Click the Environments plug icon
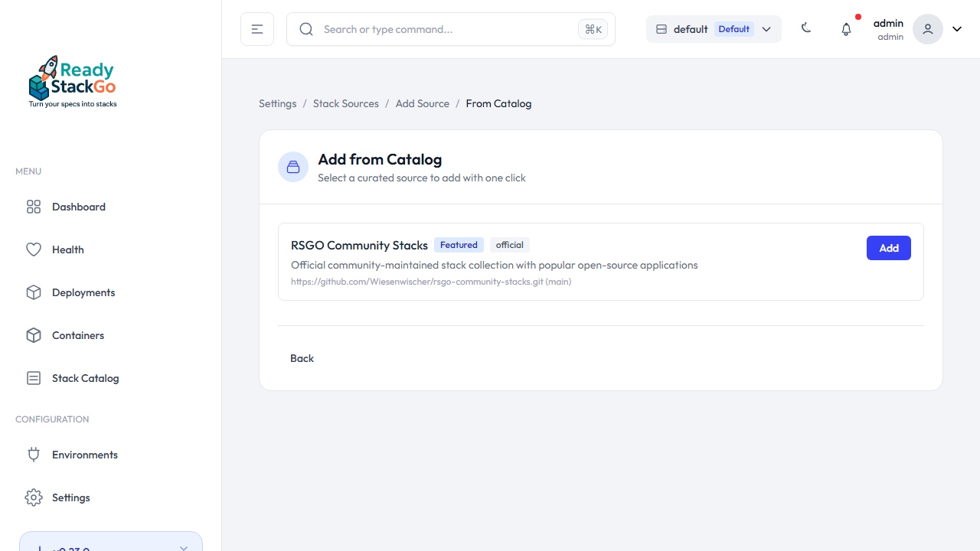The width and height of the screenshot is (980, 551). [x=34, y=455]
